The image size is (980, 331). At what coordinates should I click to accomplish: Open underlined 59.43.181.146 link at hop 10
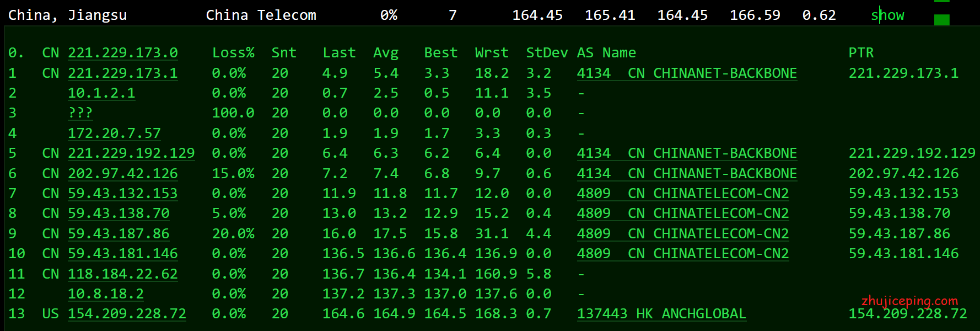(x=122, y=254)
